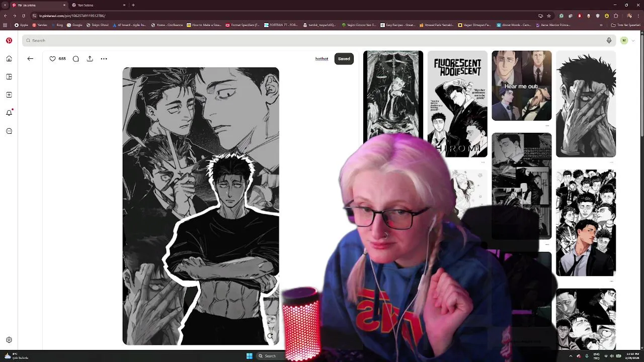Open the messages chat icon

(9, 131)
